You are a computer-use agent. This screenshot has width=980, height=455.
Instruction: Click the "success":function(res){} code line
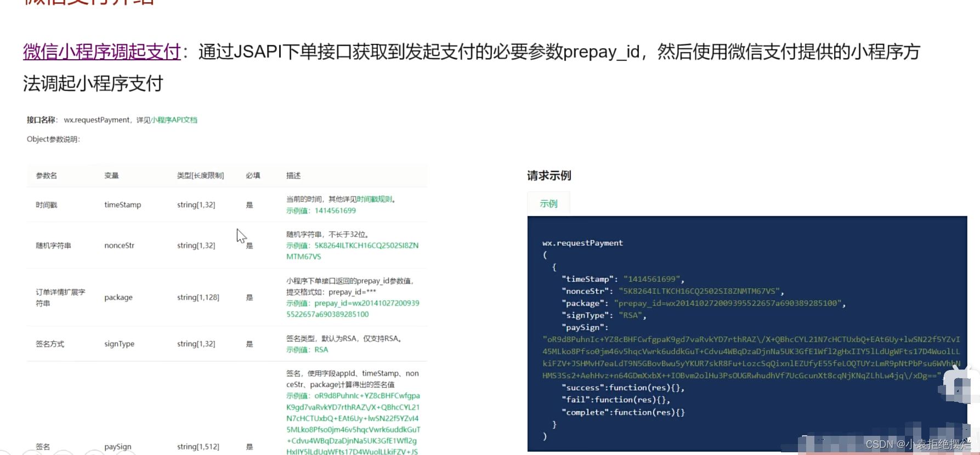(623, 388)
